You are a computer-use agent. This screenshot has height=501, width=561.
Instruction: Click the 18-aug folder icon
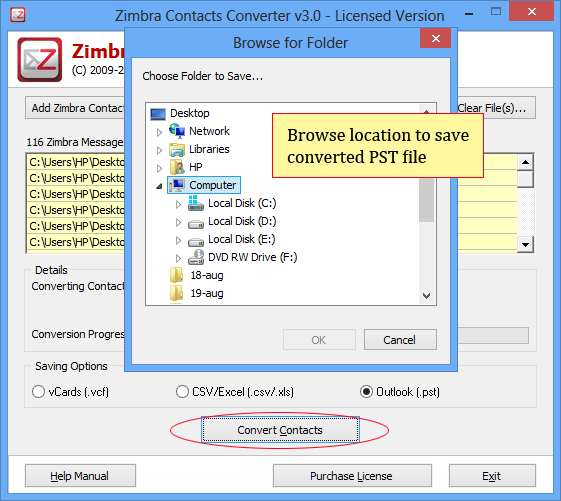coord(177,275)
